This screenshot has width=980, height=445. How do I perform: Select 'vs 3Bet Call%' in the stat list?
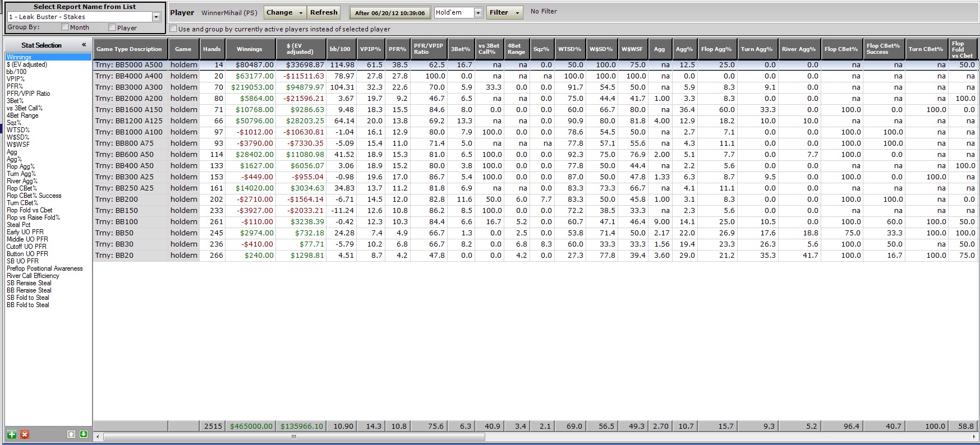[24, 108]
